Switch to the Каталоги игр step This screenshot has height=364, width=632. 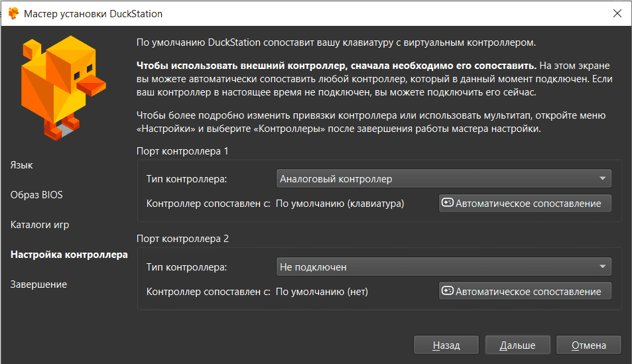(40, 225)
